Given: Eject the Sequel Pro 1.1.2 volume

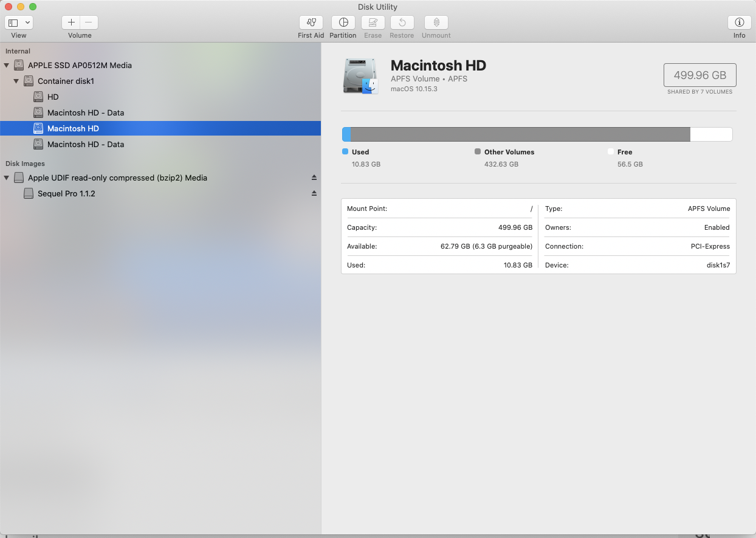Looking at the screenshot, I should 314,194.
